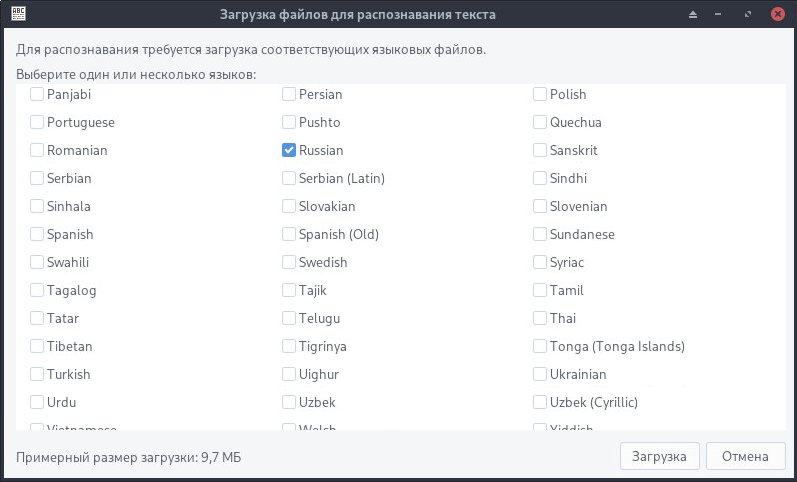
Task: Uncheck the Russian language checkbox
Action: 289,150
